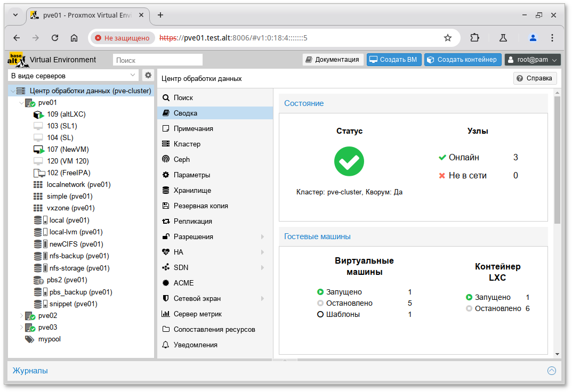
Task: Click the Сетевой экран shield icon
Action: pyautogui.click(x=166, y=298)
